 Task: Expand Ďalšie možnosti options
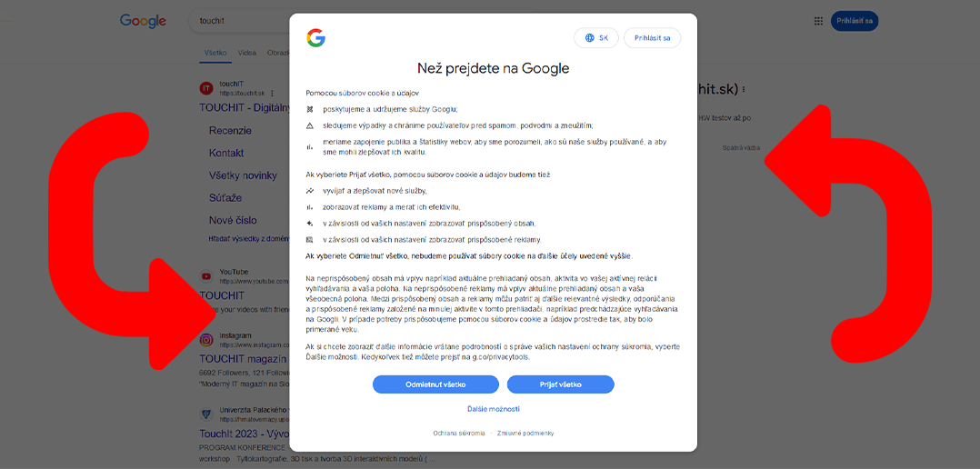click(494, 409)
